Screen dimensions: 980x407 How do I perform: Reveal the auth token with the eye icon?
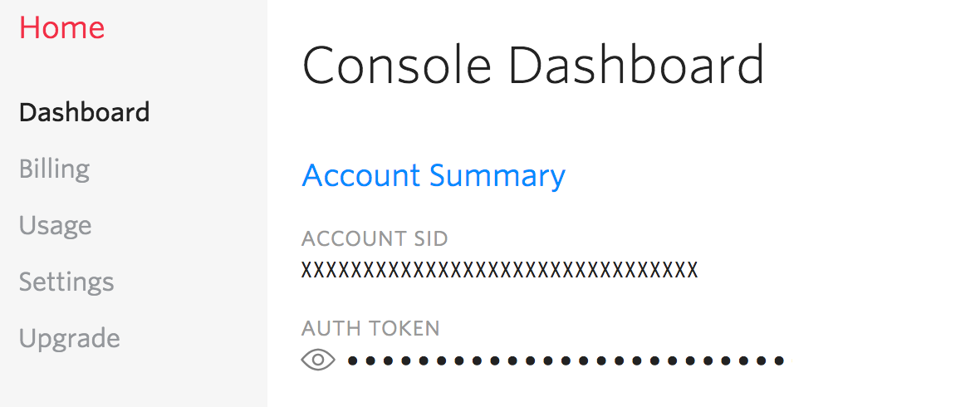pos(318,360)
